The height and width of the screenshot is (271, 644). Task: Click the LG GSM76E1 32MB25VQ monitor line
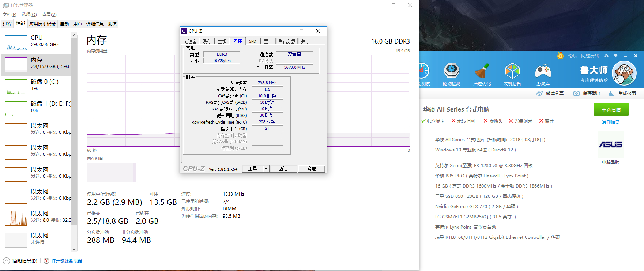tap(476, 217)
